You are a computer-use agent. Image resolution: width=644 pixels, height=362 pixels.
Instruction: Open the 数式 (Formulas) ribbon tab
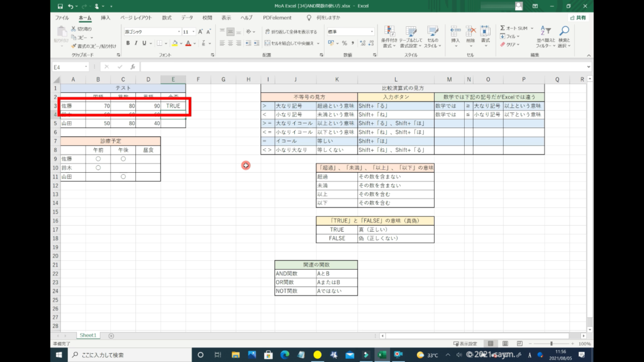pos(167,18)
